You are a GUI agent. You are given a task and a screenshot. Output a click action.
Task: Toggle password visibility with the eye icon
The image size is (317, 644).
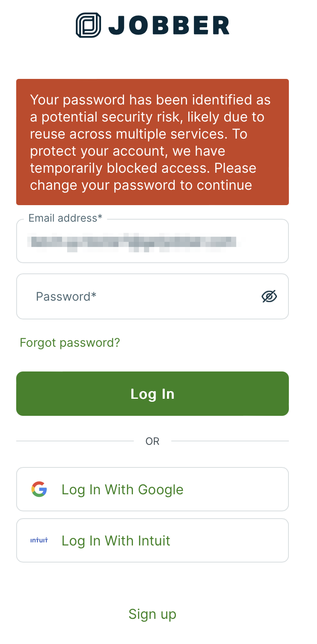tap(269, 296)
